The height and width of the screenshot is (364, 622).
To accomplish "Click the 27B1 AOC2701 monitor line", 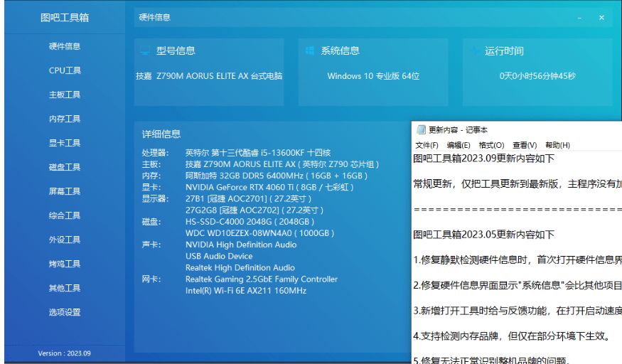I will 248,198.
